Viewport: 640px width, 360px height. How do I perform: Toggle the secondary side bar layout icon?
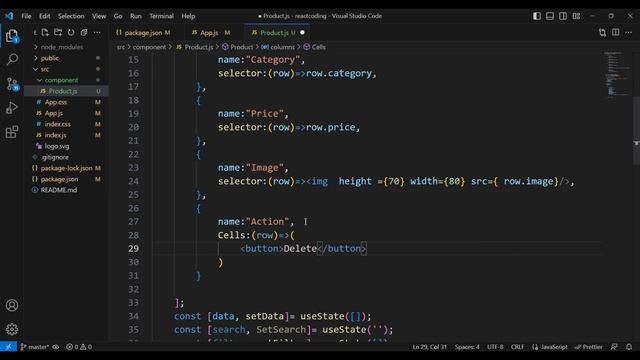(563, 16)
